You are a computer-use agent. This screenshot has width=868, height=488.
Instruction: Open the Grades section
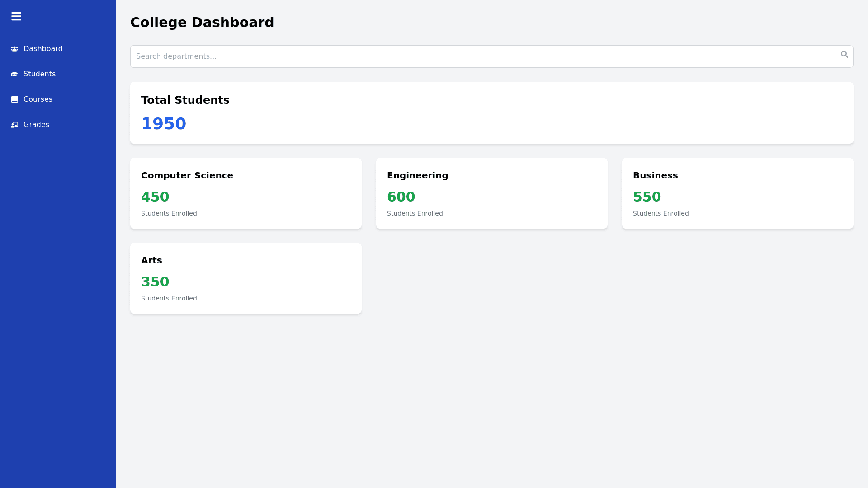[x=36, y=125]
